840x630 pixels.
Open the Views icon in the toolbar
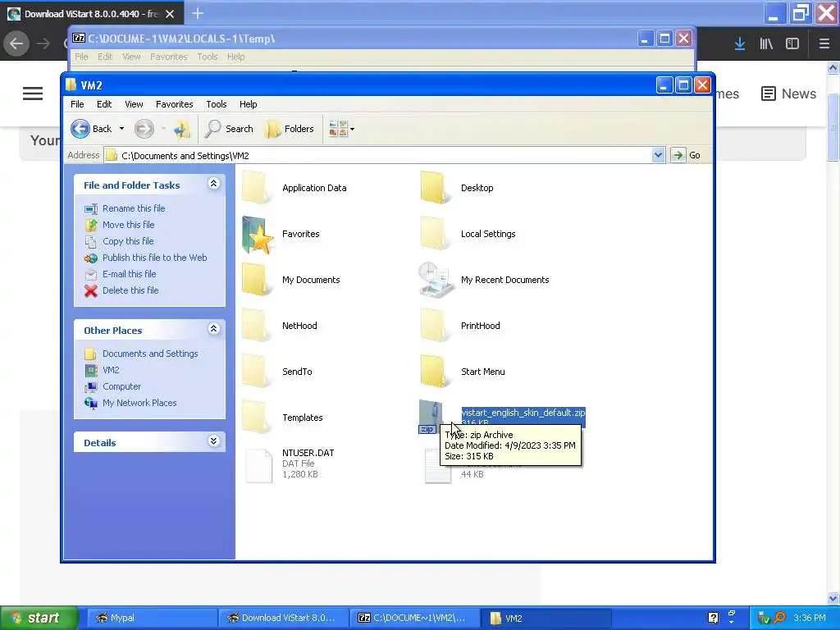[x=337, y=129]
